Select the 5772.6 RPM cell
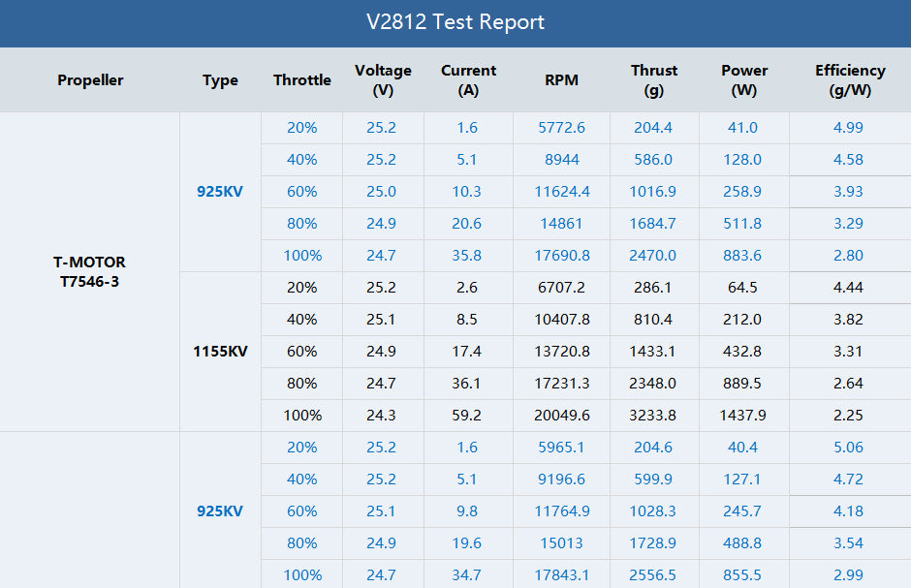This screenshot has width=911, height=588. pyautogui.click(x=561, y=128)
